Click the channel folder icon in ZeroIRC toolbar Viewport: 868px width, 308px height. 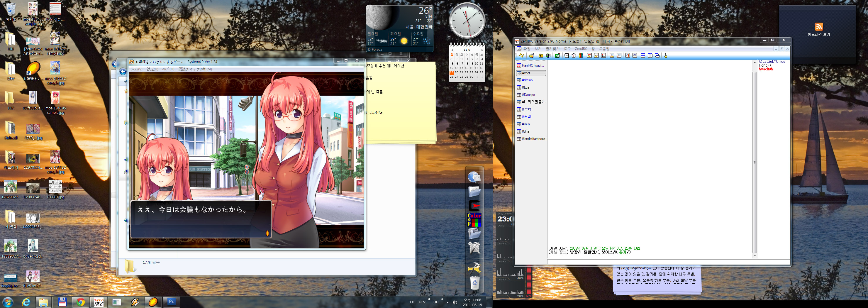point(541,56)
